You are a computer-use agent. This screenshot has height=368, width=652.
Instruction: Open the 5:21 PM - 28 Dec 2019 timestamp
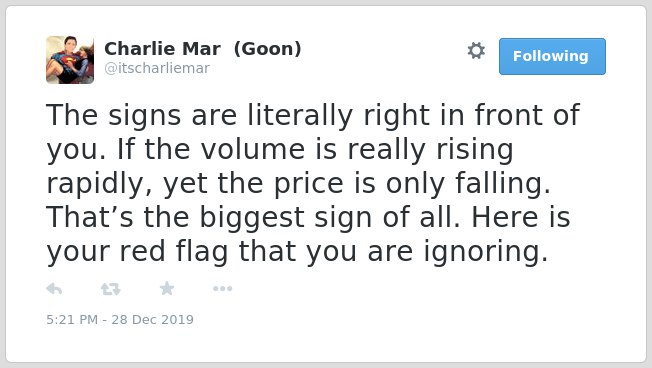coord(120,319)
